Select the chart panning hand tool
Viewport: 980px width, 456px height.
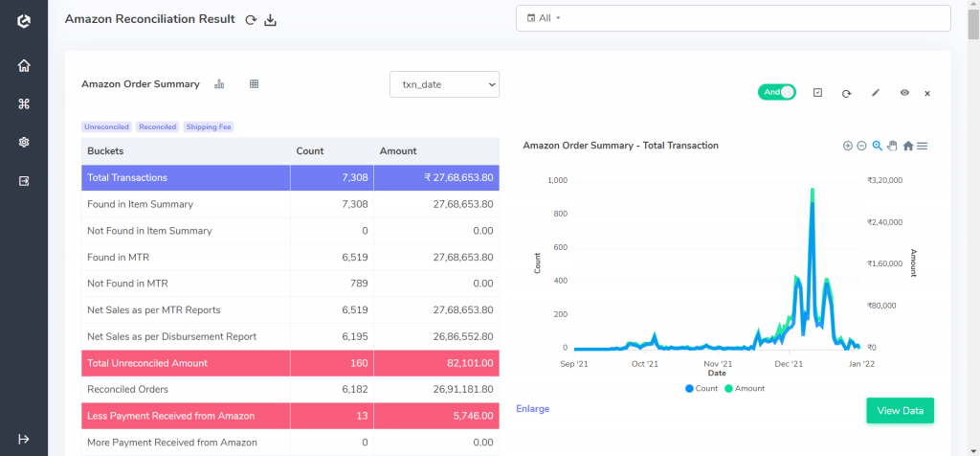(x=892, y=146)
